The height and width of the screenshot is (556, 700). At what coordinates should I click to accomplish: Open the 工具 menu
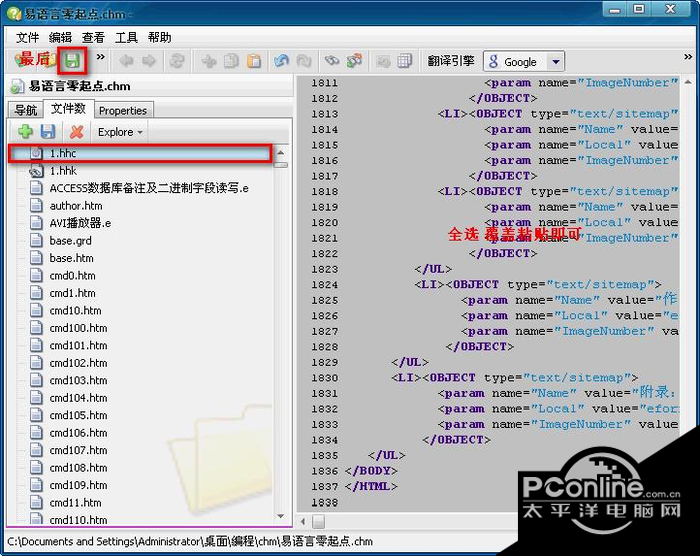[126, 37]
